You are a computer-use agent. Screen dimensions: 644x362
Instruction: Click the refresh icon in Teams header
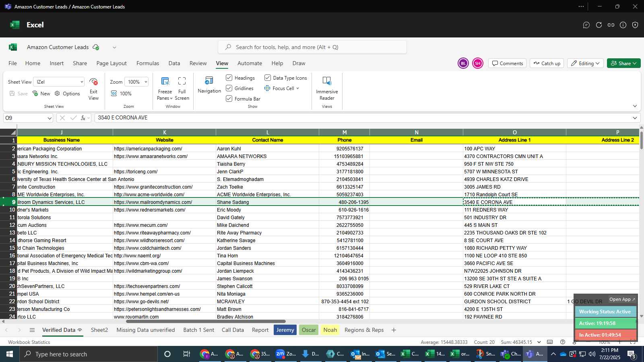(599, 25)
